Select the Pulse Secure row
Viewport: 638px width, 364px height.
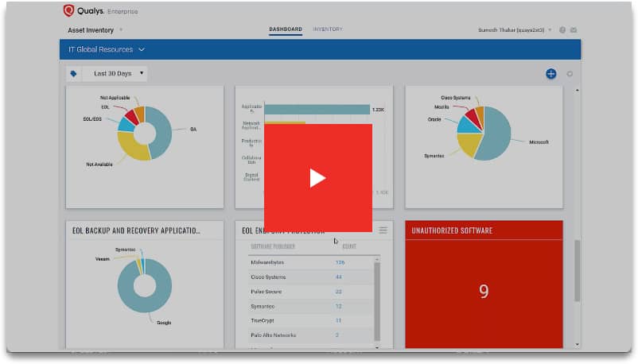[310, 292]
